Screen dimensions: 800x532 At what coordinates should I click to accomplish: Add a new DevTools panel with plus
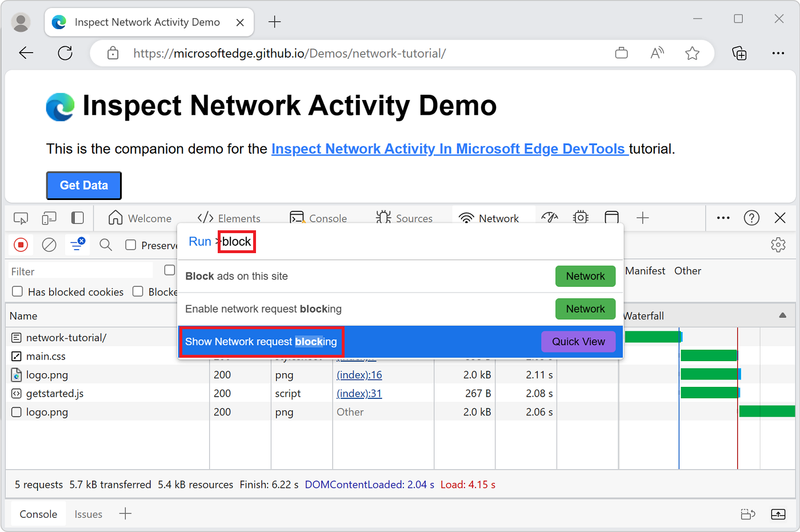(642, 218)
